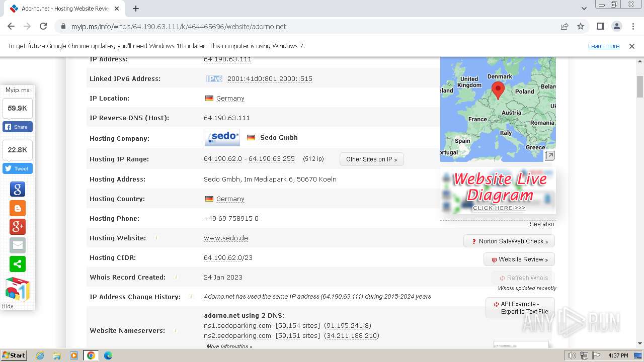The height and width of the screenshot is (362, 644).
Task: Open the Website Live Diagram banner
Action: (498, 191)
